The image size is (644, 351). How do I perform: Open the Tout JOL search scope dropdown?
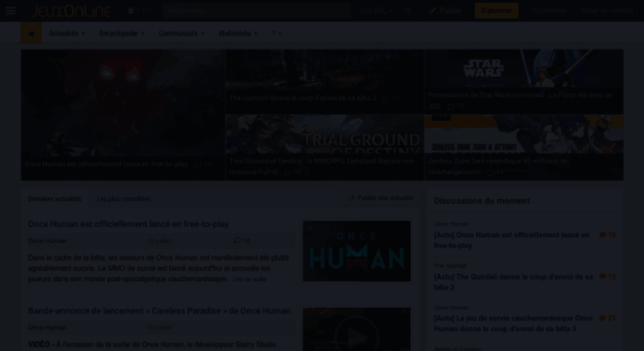coord(375,11)
